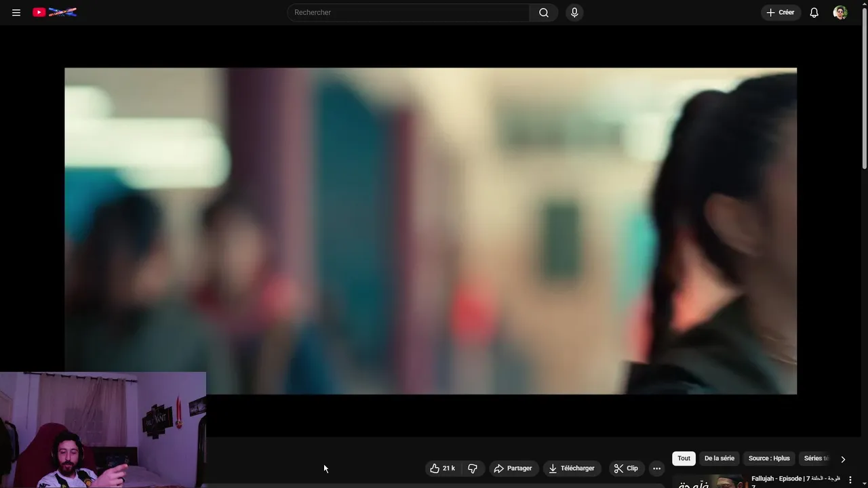
Task: Open the notifications bell
Action: (x=814, y=12)
